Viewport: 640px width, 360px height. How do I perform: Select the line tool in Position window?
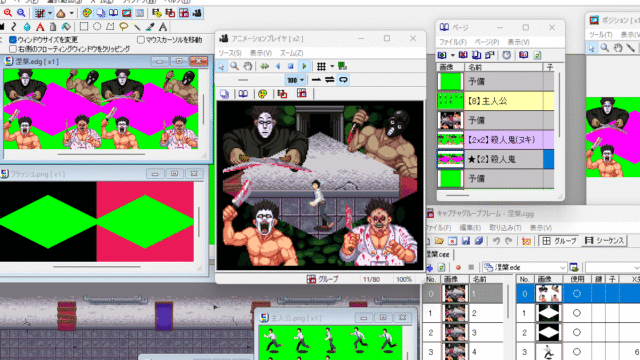pyautogui.click(x=631, y=48)
